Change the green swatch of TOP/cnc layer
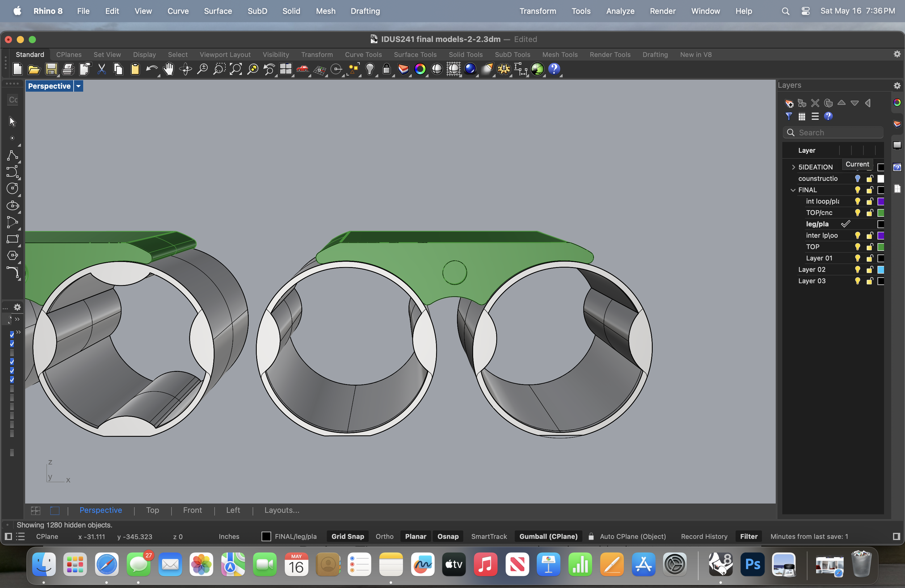Screen dimensions: 905x588 (x=881, y=213)
